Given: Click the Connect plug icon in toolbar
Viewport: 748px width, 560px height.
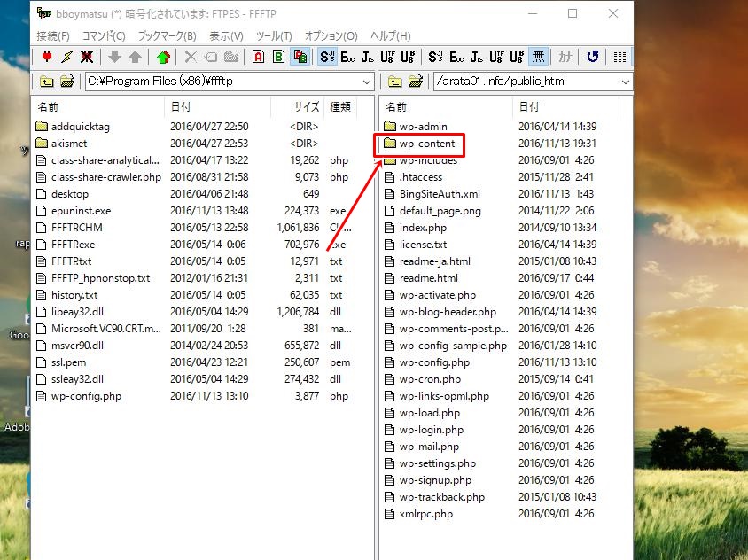Looking at the screenshot, I should [47, 57].
